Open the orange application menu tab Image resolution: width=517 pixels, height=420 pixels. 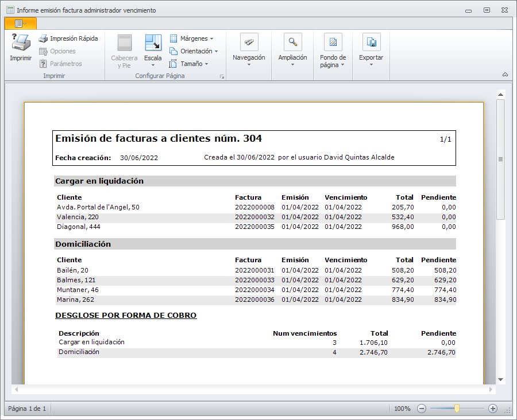click(x=20, y=23)
